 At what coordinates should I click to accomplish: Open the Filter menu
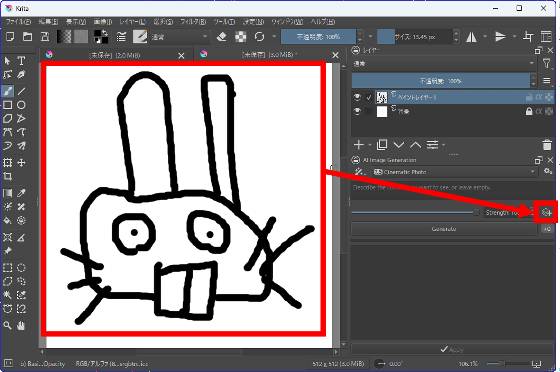tap(193, 22)
